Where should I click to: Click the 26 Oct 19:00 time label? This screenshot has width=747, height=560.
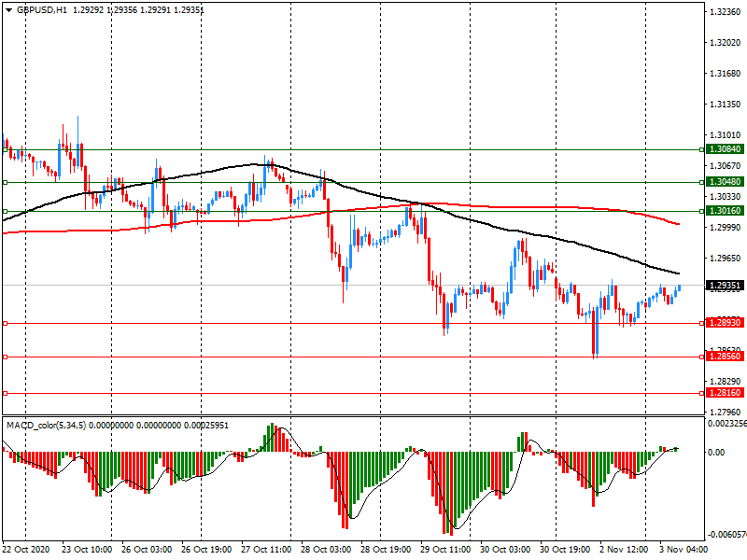[x=206, y=550]
